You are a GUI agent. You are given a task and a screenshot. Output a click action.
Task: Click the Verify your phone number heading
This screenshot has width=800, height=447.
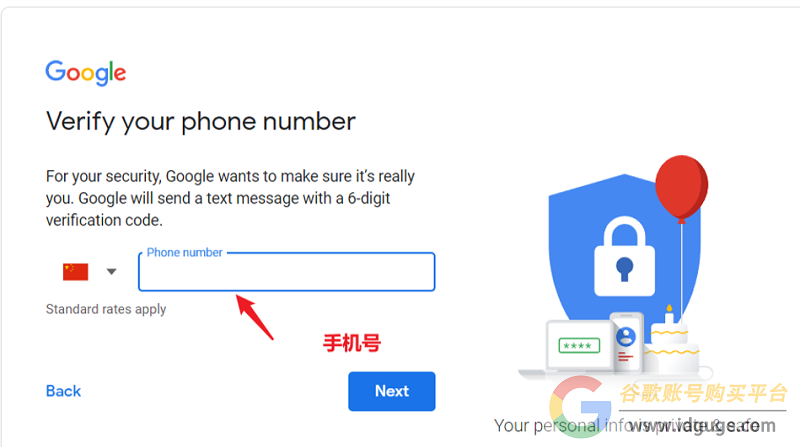point(201,122)
